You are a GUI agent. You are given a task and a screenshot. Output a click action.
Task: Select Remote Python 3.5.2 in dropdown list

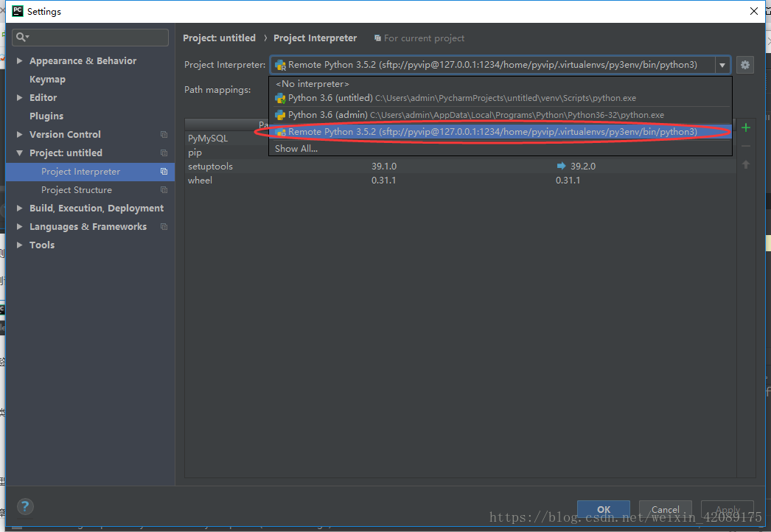click(x=500, y=132)
